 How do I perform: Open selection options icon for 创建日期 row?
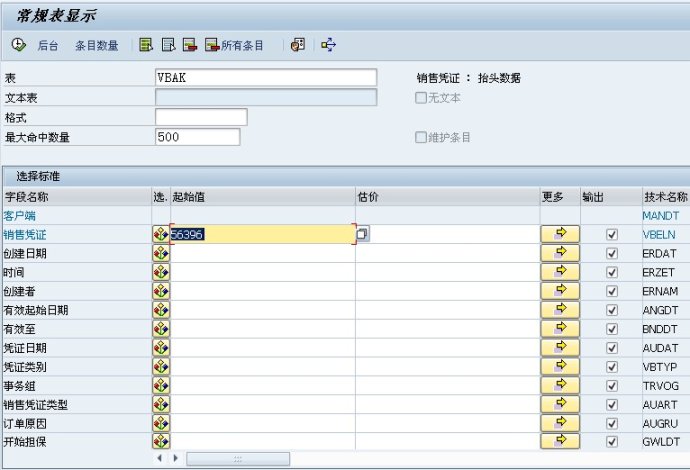(x=160, y=253)
